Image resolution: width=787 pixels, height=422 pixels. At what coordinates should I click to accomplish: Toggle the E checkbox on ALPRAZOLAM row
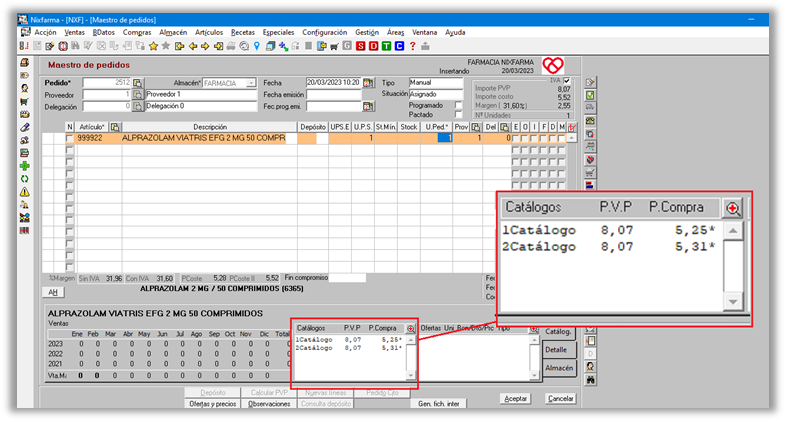(x=515, y=138)
